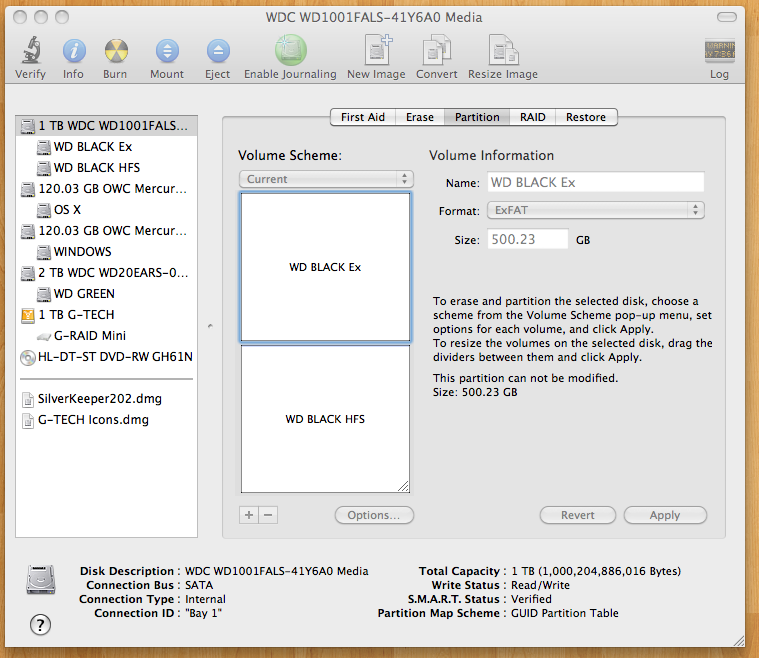Click the Resize Image toolbar icon
The height and width of the screenshot is (658, 759).
503,49
